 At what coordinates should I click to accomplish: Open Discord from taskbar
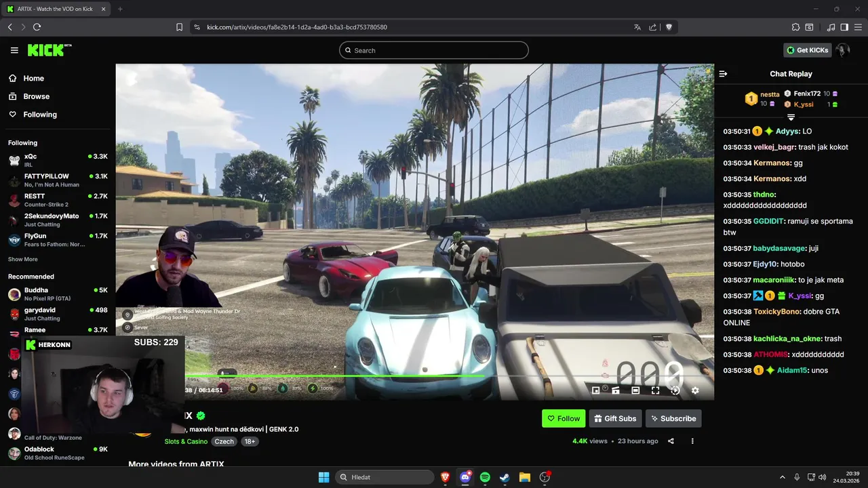465,477
